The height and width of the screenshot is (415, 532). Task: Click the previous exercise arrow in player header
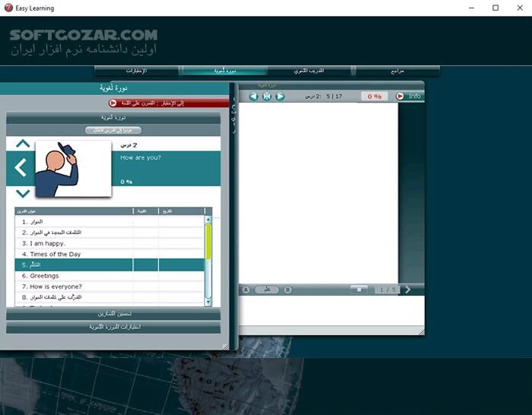254,97
